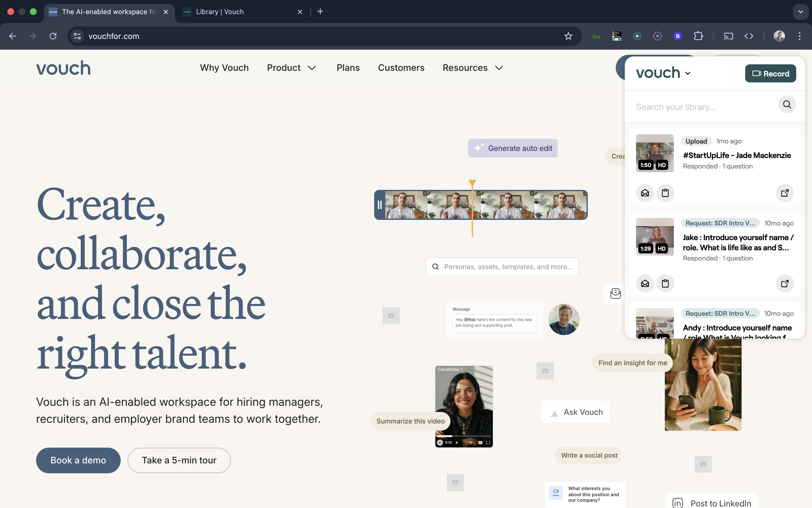812x508 pixels.
Task: Click Summarize this video chip
Action: click(x=410, y=421)
